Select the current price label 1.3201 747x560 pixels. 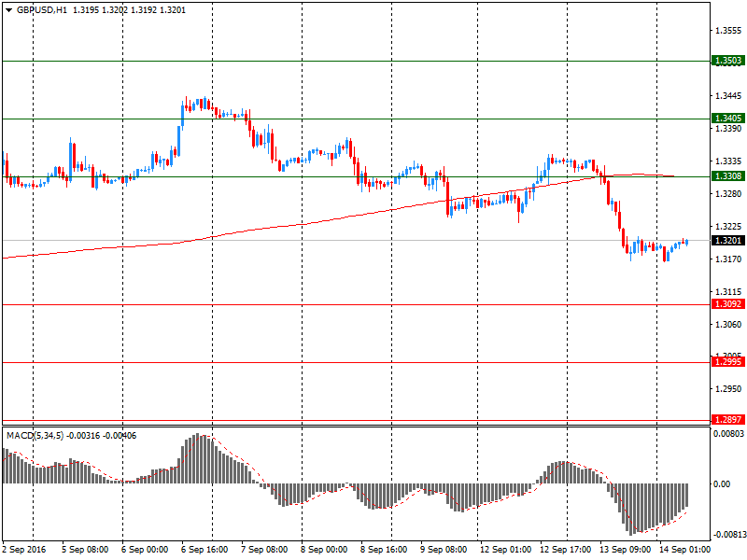pos(728,241)
